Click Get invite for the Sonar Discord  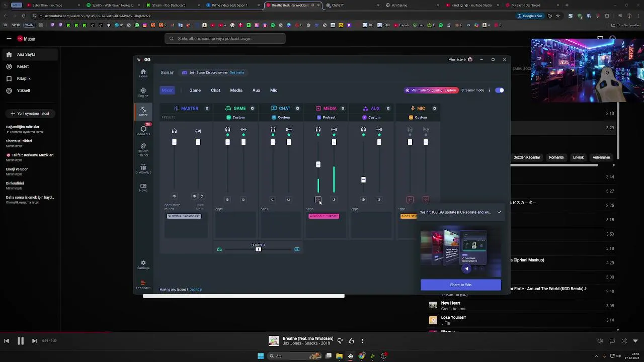[x=237, y=73]
